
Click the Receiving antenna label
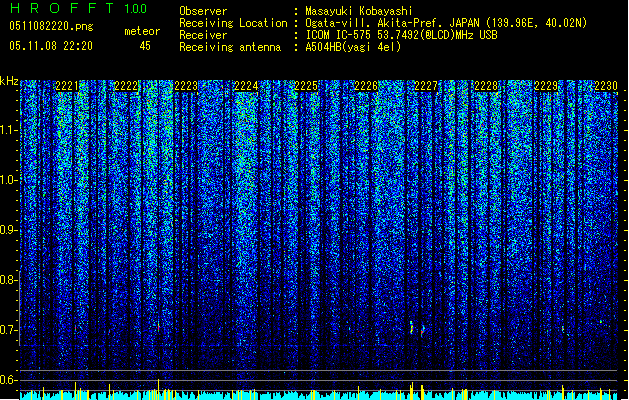(x=230, y=47)
